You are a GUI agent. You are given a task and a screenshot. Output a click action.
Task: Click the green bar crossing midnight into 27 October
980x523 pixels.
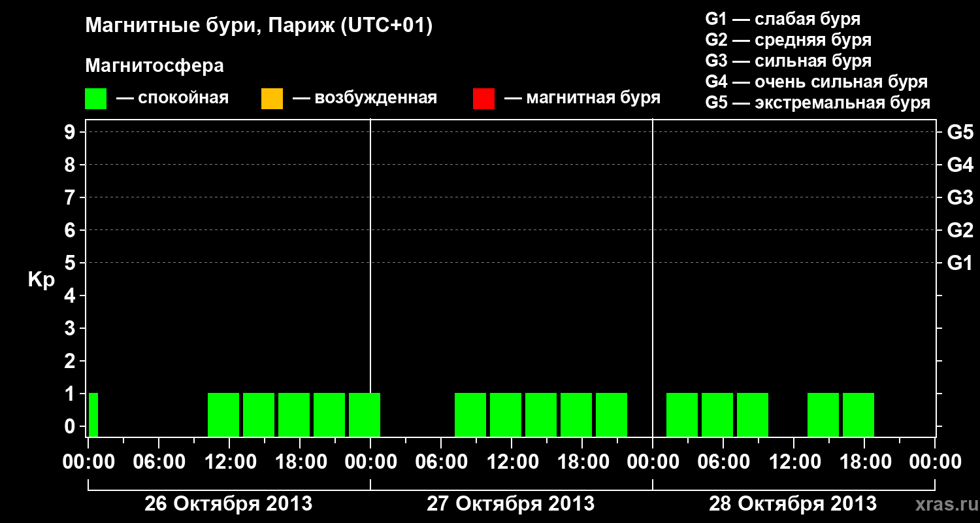coord(365,414)
